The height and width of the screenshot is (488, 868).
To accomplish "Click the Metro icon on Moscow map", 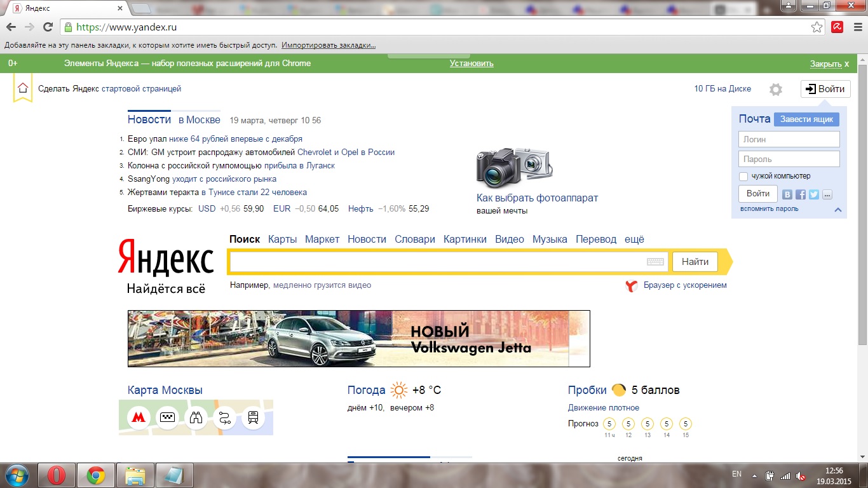I will pos(139,417).
